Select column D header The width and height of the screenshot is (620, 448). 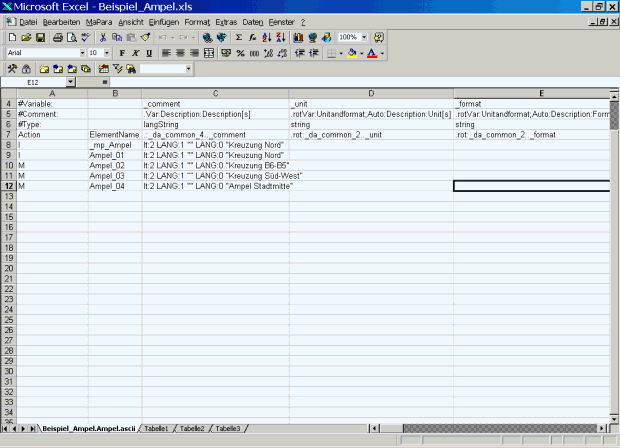pyautogui.click(x=371, y=93)
